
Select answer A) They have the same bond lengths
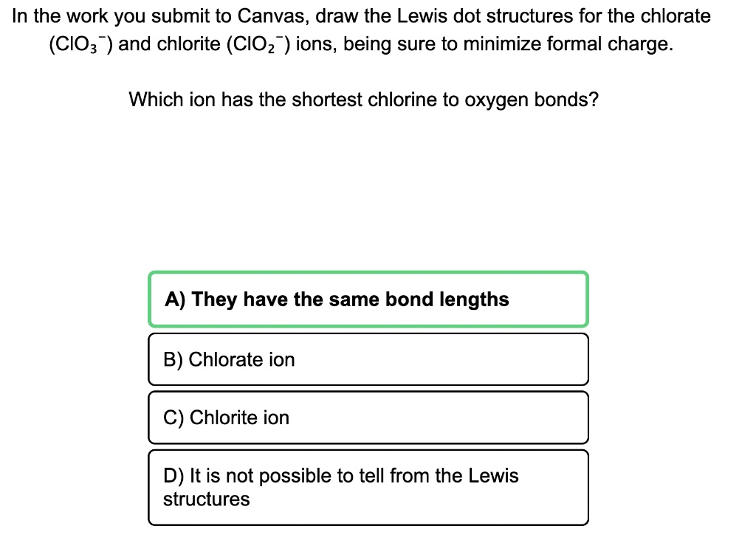pos(368,300)
